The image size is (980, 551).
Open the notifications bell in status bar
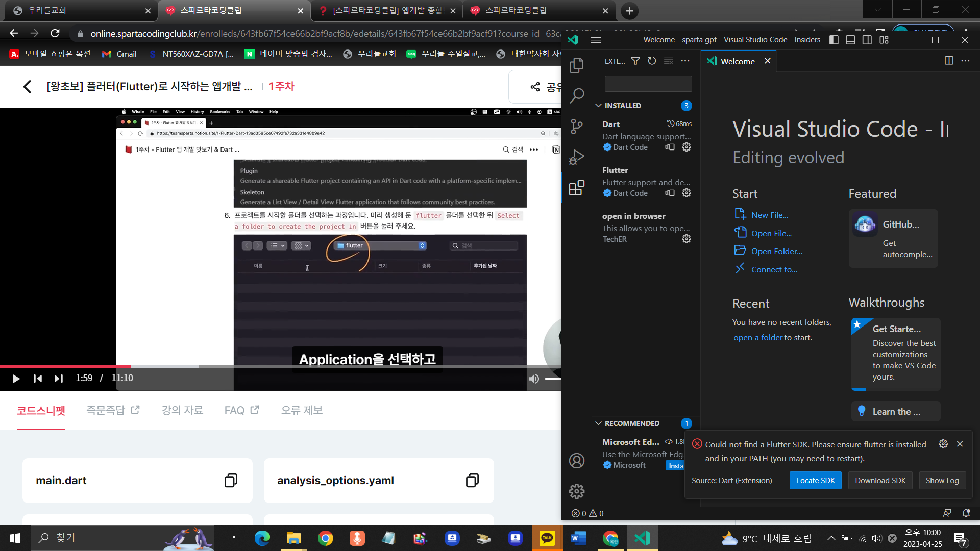click(x=966, y=513)
